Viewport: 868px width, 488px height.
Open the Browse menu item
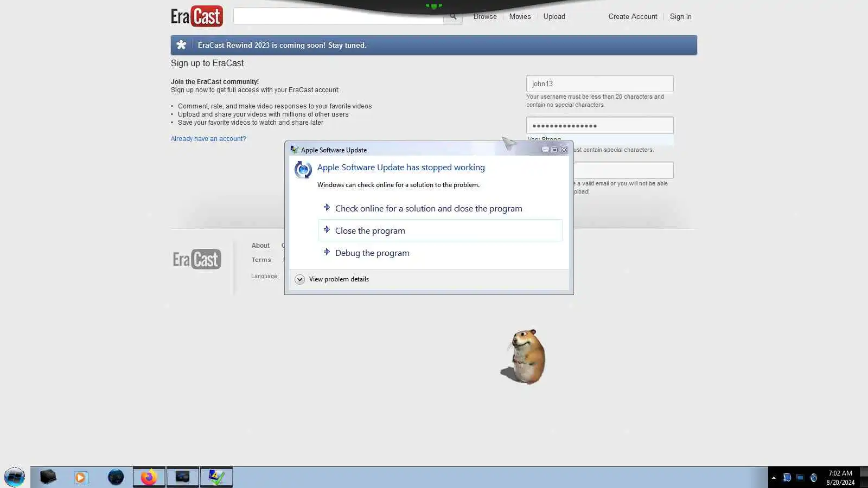tap(485, 16)
